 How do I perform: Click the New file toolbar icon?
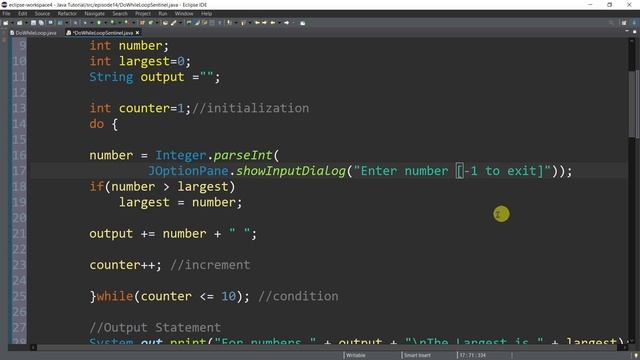point(6,23)
